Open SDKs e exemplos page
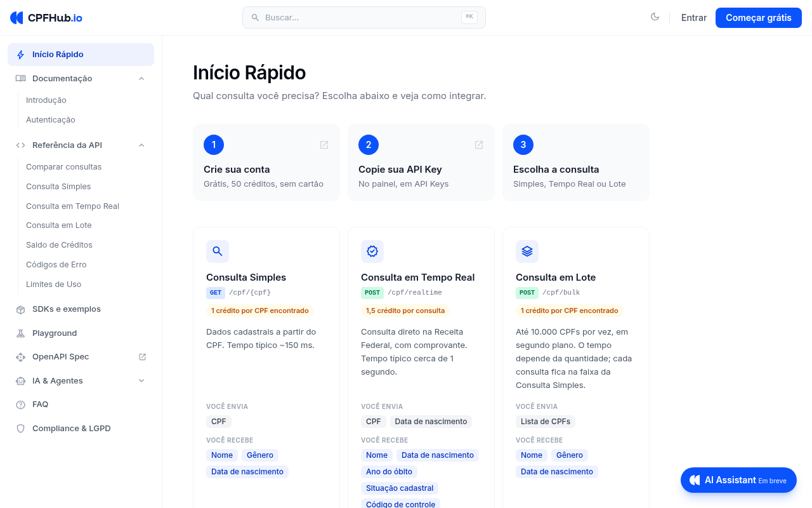The height and width of the screenshot is (508, 812). [67, 309]
